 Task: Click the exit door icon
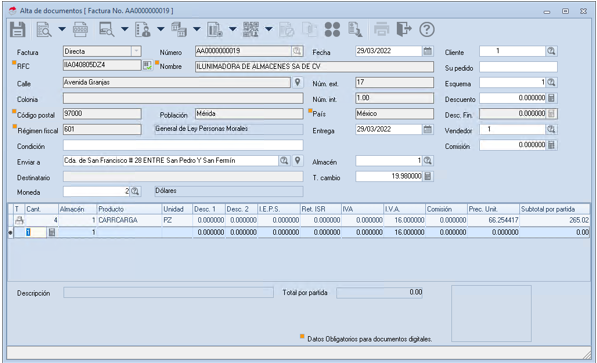click(404, 29)
